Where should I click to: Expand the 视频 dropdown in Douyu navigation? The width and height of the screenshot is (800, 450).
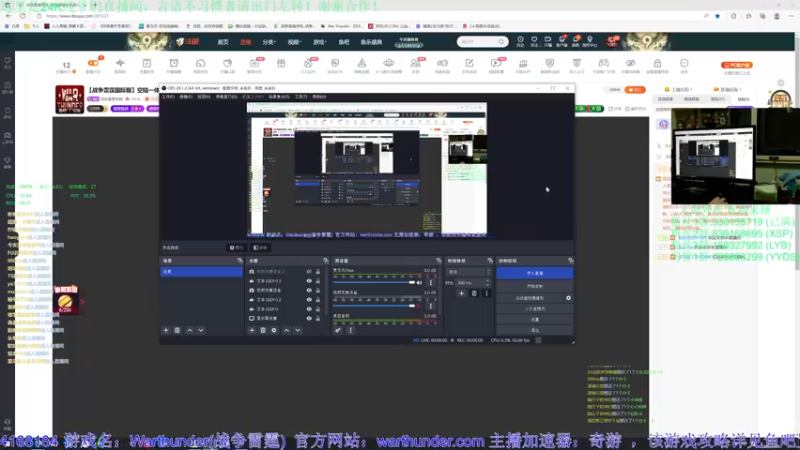[x=294, y=42]
